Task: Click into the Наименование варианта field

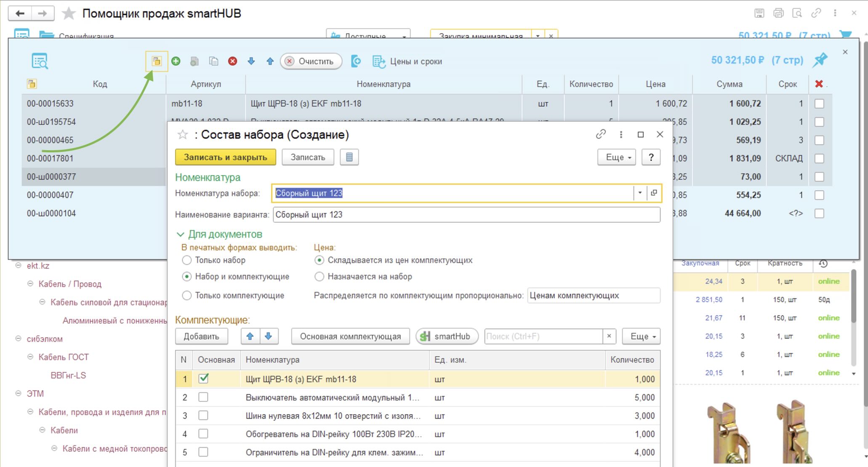Action: coord(466,215)
